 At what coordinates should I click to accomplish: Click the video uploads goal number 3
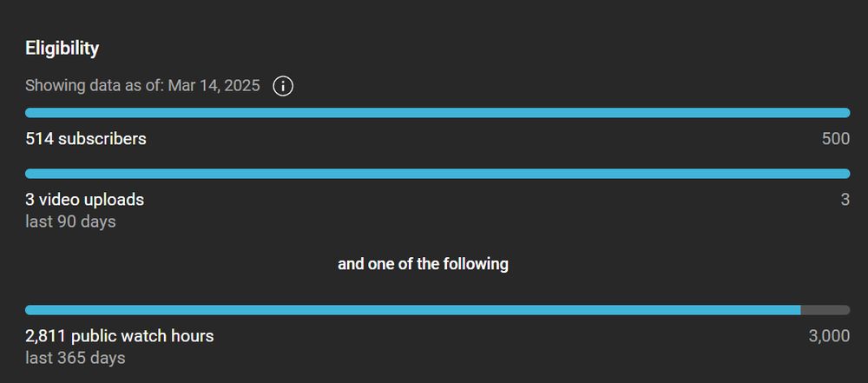[x=845, y=200]
